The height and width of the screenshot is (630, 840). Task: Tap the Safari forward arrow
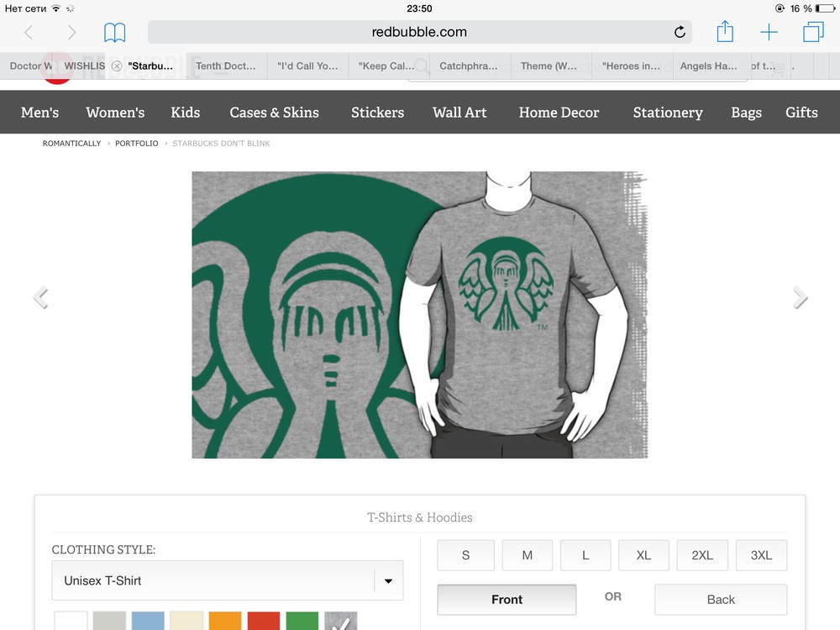click(71, 33)
